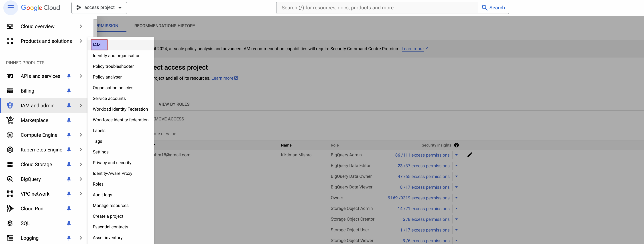644x244 pixels.
Task: Click the Google Cloud logo
Action: 41,8
